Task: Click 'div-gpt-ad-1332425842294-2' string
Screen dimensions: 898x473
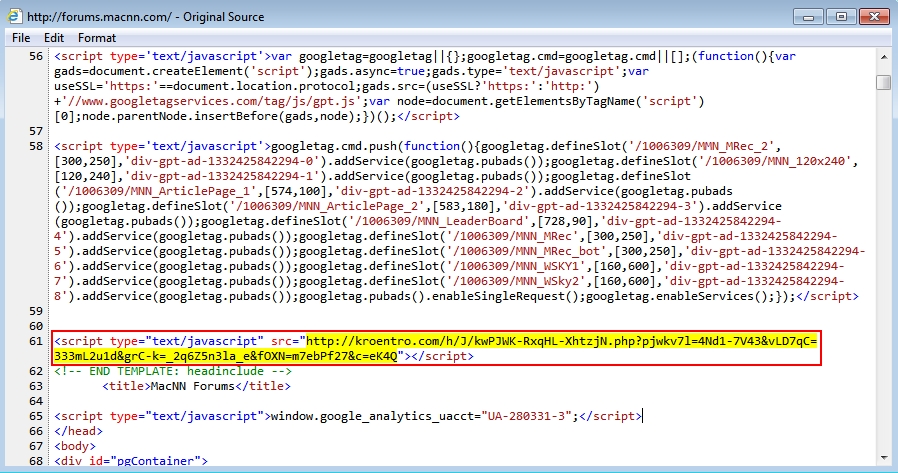Action: click(x=432, y=191)
